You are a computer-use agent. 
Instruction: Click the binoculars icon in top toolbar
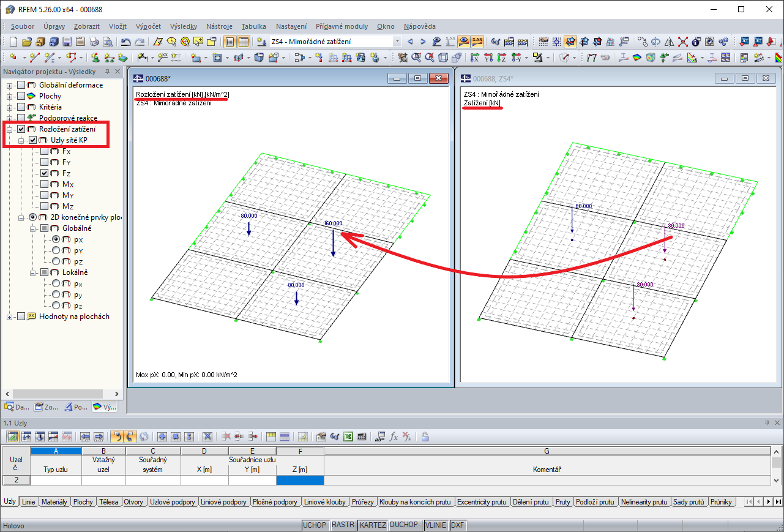point(495,42)
